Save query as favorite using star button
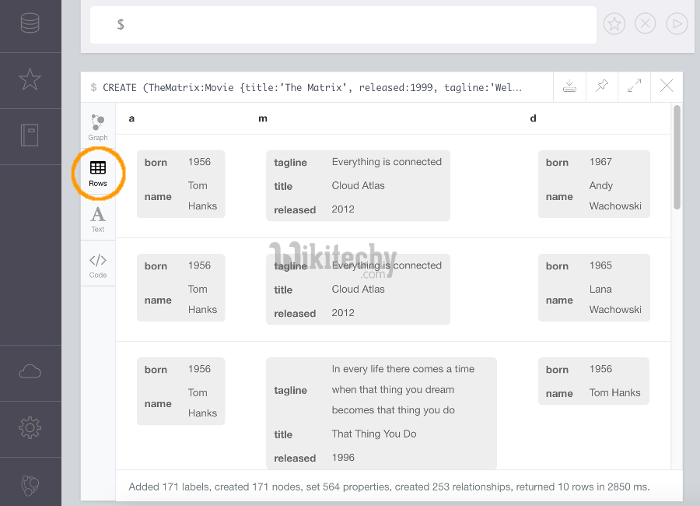The width and height of the screenshot is (700, 506). click(615, 24)
